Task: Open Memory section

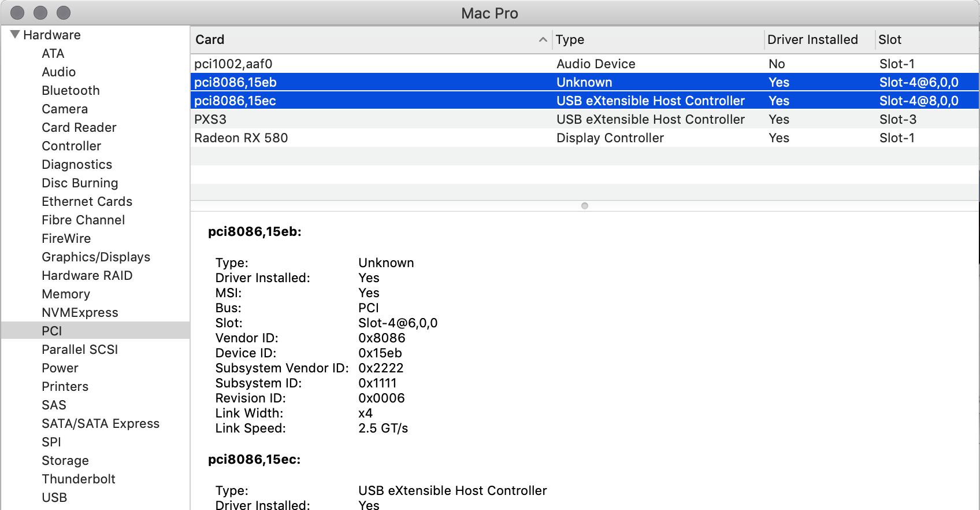Action: point(66,294)
